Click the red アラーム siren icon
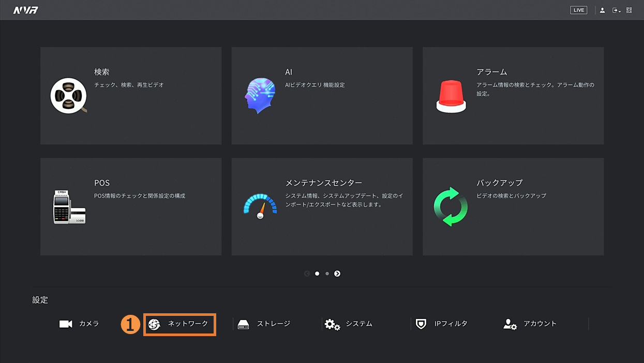This screenshot has width=644, height=363. [x=451, y=96]
